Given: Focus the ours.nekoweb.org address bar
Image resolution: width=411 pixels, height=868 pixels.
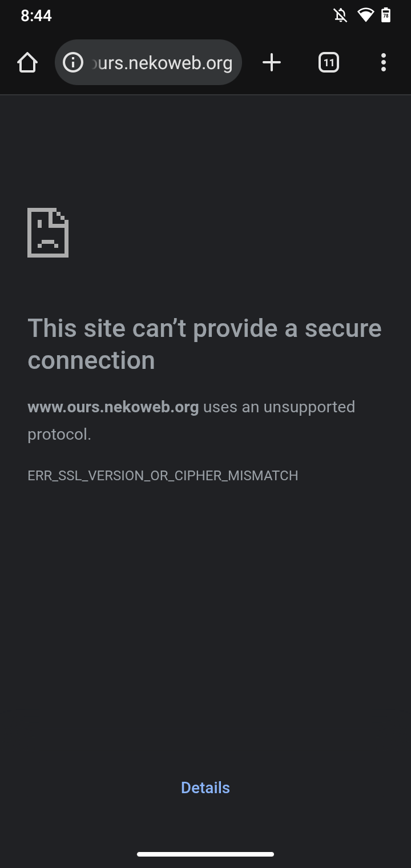Looking at the screenshot, I should point(148,62).
